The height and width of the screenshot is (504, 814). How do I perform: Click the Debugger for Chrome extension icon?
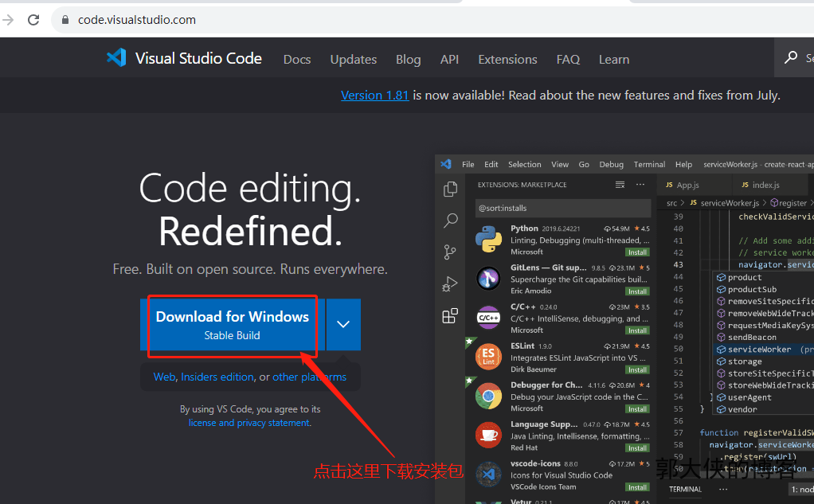pos(488,396)
